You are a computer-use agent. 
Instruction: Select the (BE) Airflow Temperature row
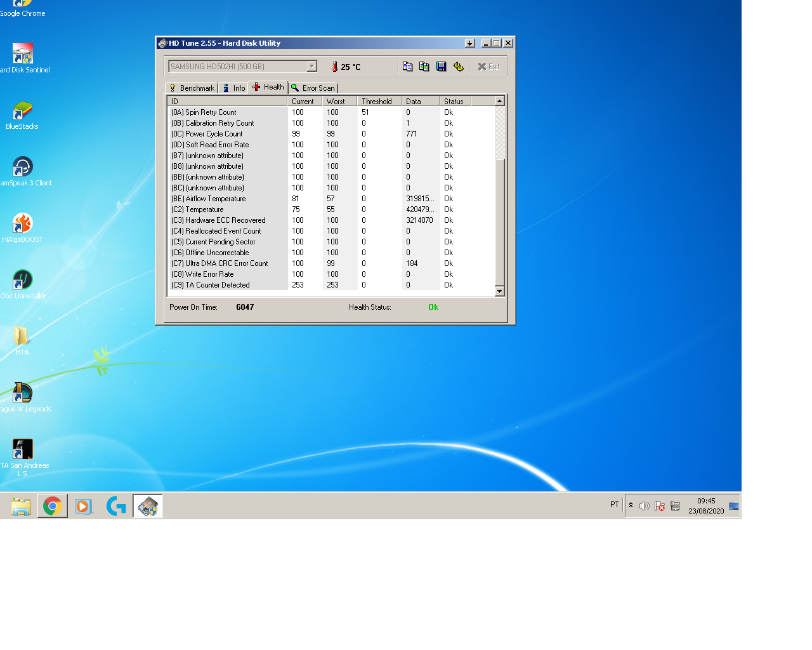pos(331,199)
